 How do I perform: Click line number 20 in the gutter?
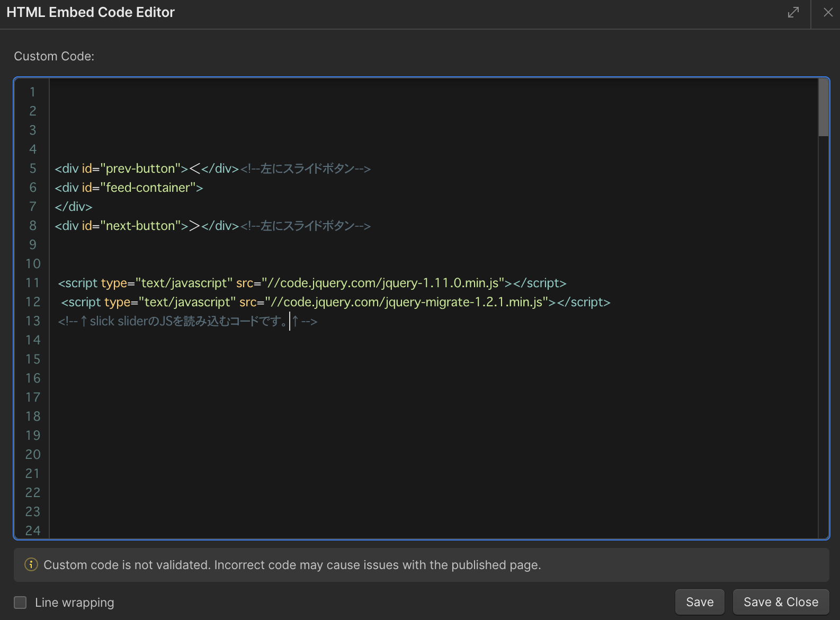pyautogui.click(x=33, y=455)
